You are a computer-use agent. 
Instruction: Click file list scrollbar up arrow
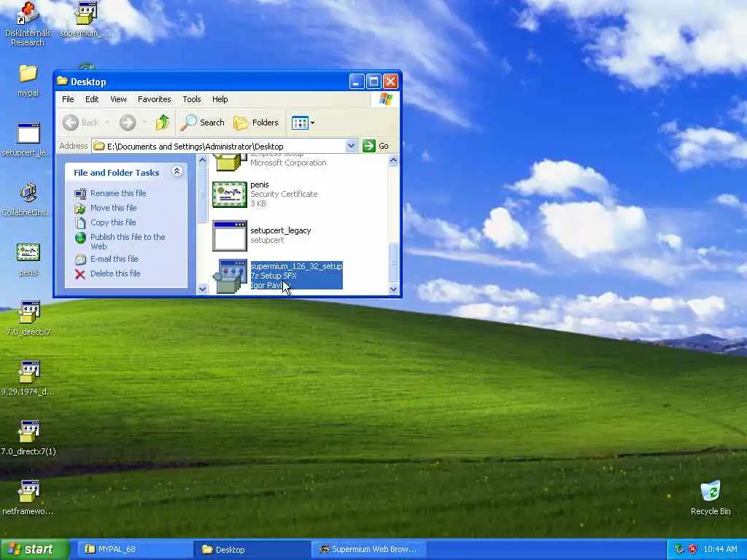click(393, 160)
